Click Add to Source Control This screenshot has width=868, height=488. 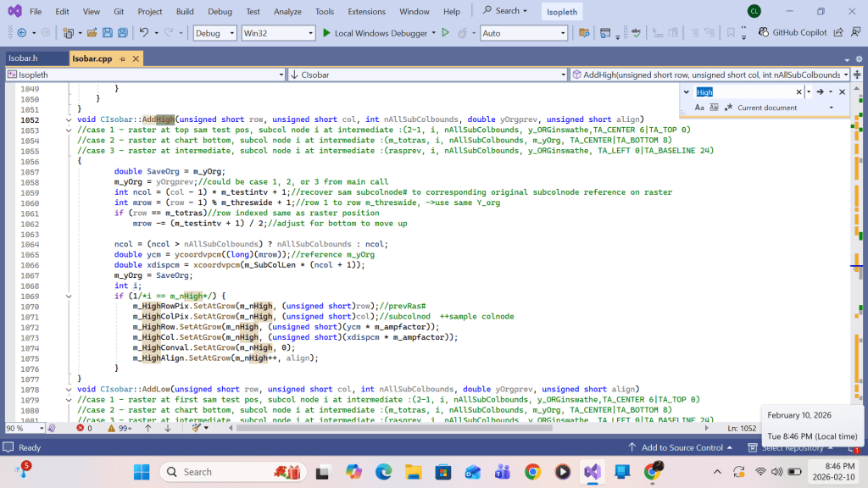[682, 447]
